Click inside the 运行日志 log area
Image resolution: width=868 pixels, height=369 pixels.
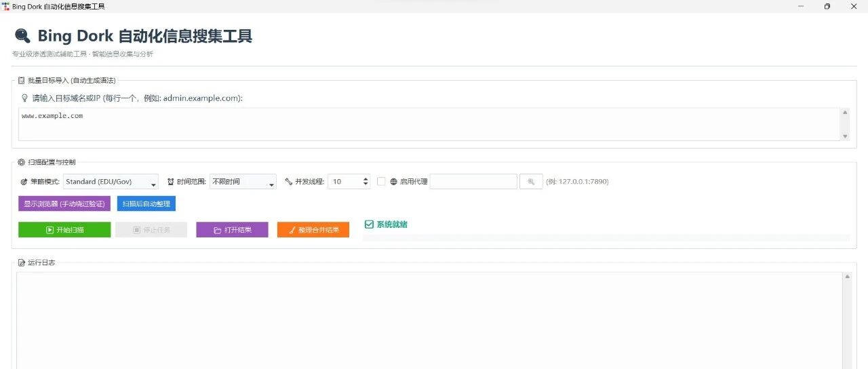[429, 320]
